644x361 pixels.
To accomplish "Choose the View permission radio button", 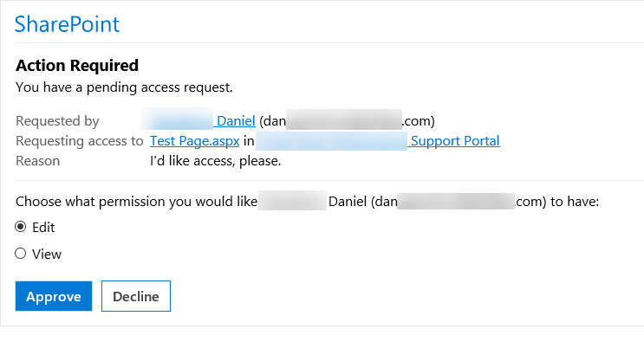I will click(x=21, y=255).
